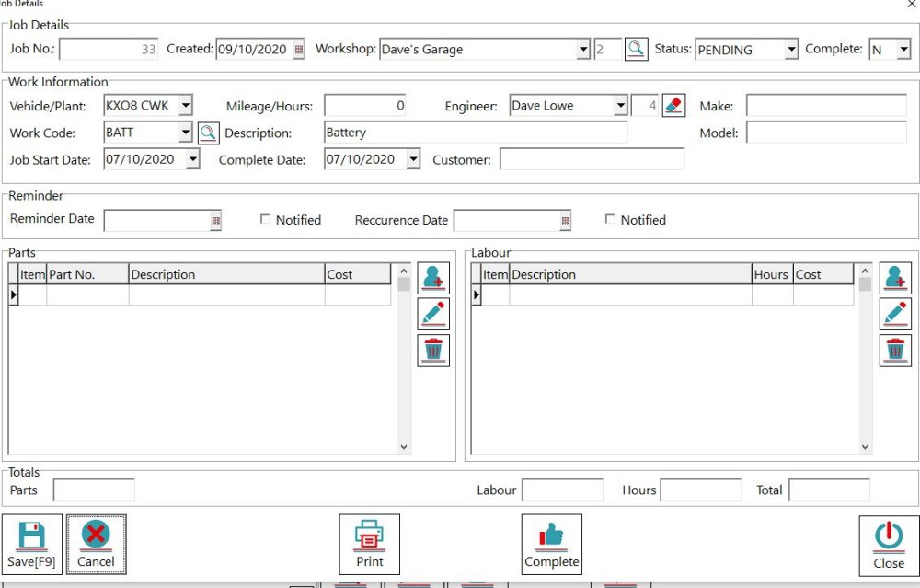
Task: Open the Vehicle/Plant dropdown
Action: 185,106
